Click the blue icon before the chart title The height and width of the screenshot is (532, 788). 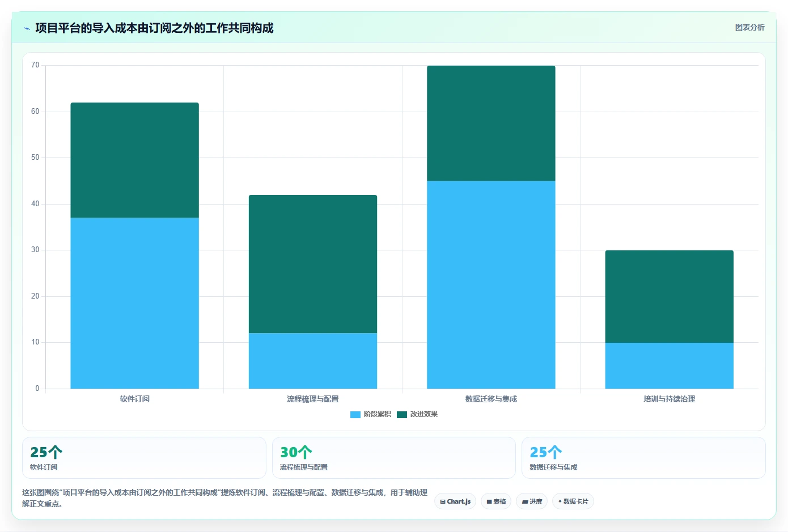(x=27, y=28)
